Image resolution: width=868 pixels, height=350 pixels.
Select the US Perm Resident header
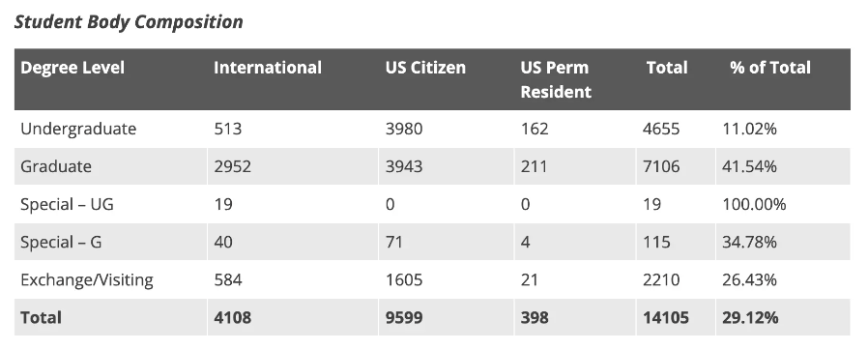click(556, 79)
